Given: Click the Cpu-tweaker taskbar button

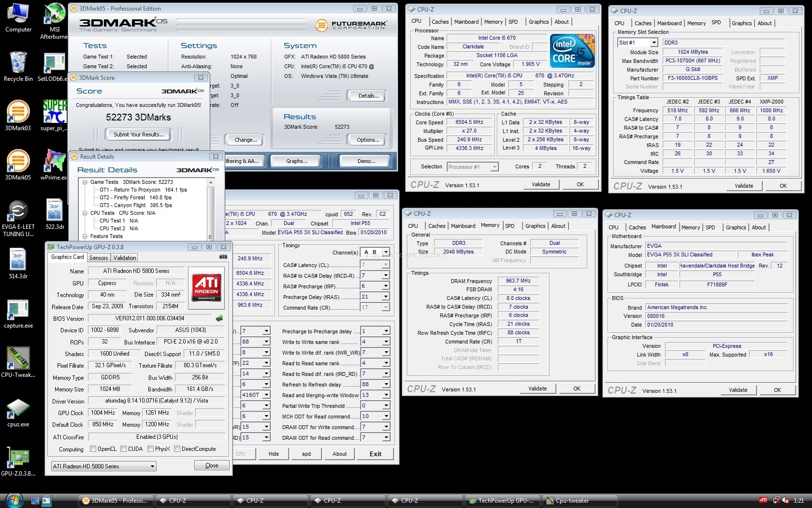Looking at the screenshot, I should [580, 501].
